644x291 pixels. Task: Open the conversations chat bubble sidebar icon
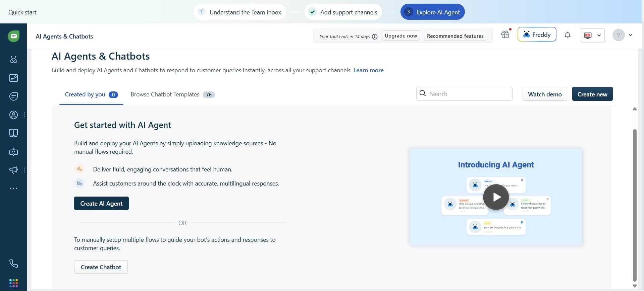tap(13, 96)
